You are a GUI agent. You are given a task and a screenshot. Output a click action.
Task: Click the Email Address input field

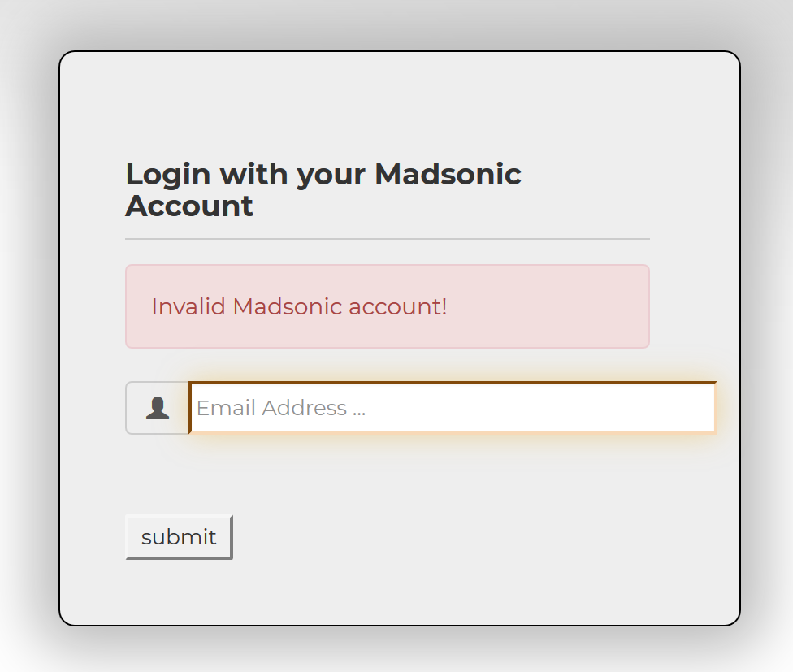coord(452,408)
